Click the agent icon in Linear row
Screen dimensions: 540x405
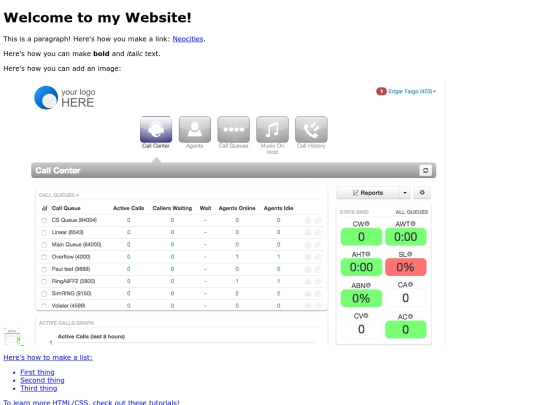tap(308, 232)
